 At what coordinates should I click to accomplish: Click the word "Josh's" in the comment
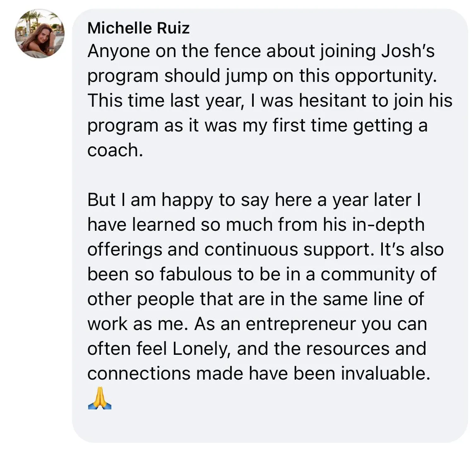coord(408,51)
